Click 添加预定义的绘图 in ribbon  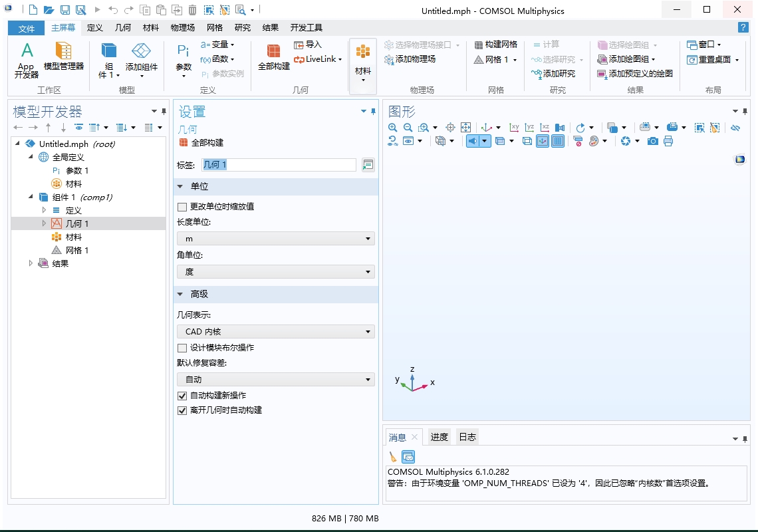[635, 74]
